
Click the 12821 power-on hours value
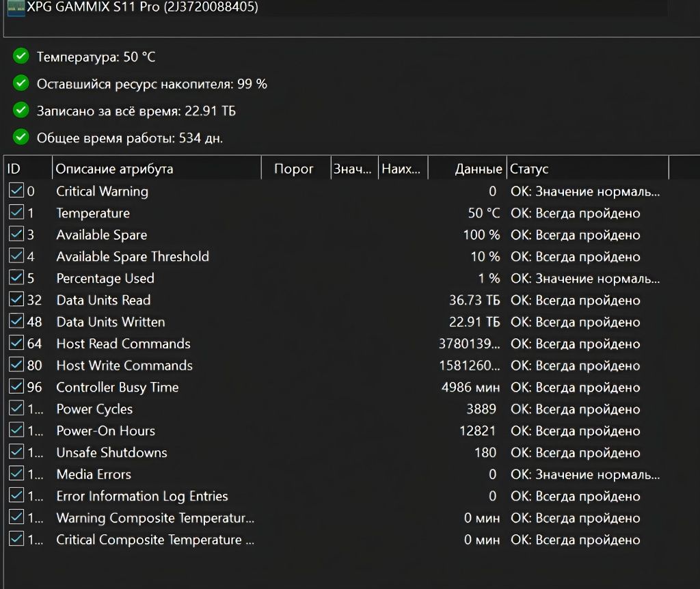pyautogui.click(x=478, y=430)
